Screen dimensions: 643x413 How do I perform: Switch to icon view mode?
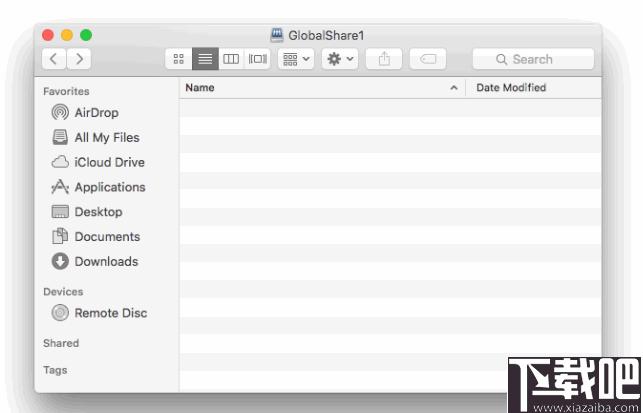pyautogui.click(x=179, y=59)
